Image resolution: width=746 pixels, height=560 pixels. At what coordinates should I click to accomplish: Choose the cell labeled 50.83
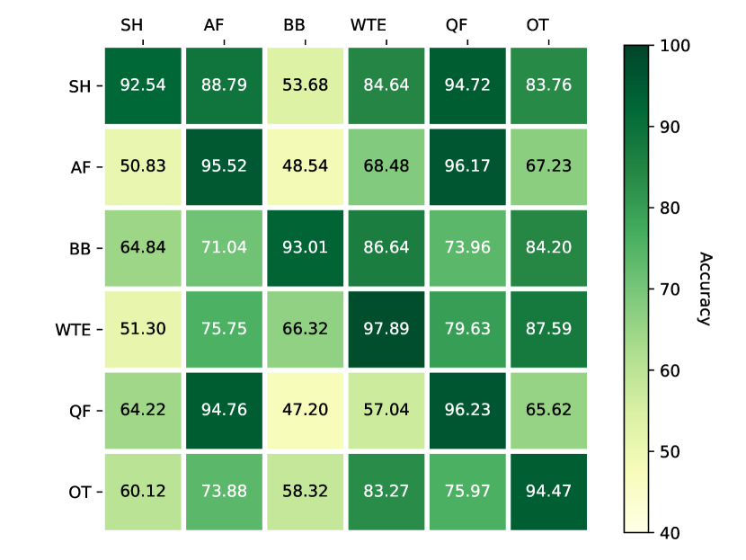coord(143,166)
